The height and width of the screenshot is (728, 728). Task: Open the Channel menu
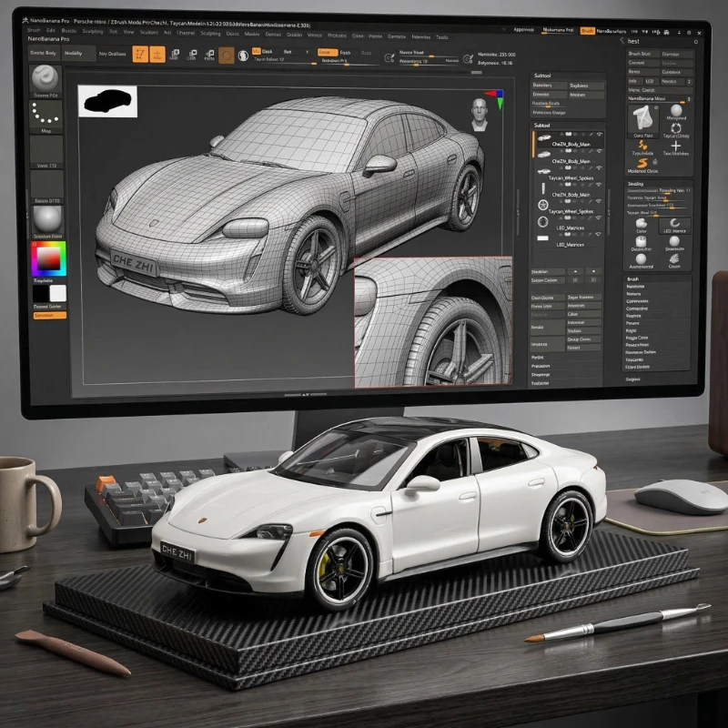point(186,33)
